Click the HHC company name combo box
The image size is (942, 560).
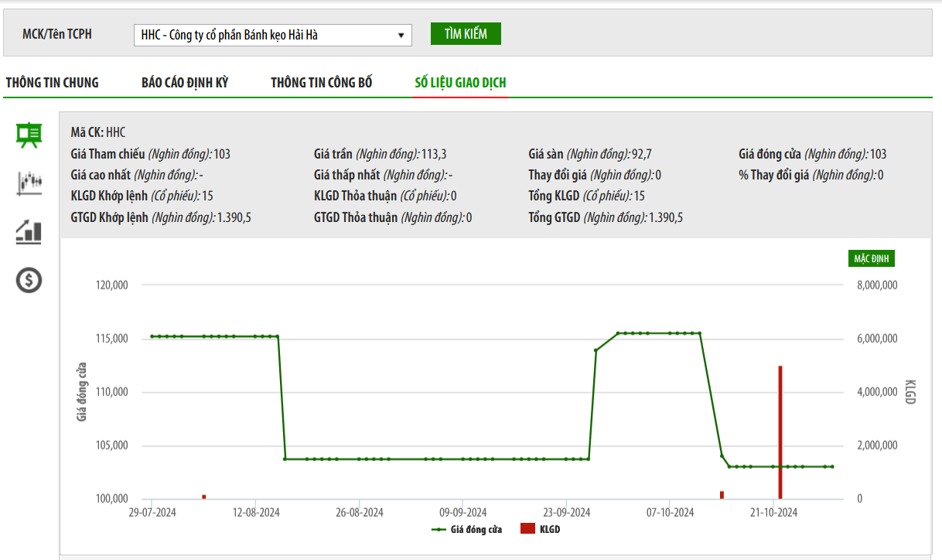(263, 35)
